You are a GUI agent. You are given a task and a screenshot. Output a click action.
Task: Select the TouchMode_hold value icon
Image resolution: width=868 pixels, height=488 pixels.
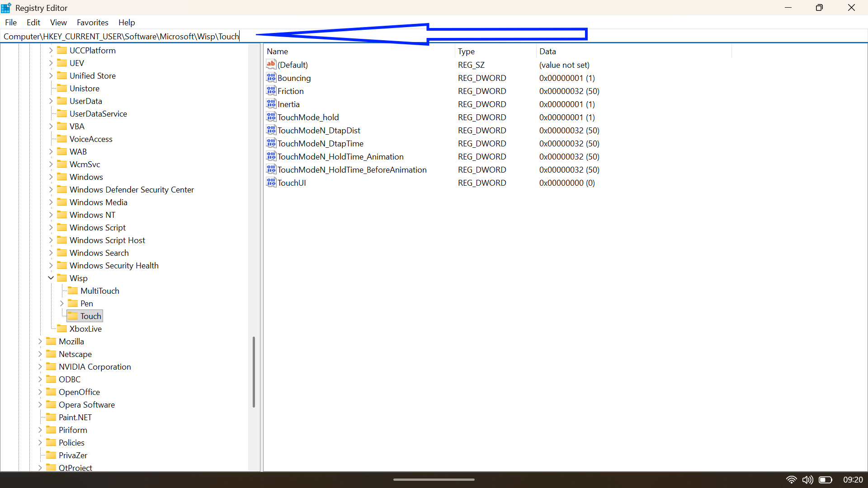click(271, 117)
